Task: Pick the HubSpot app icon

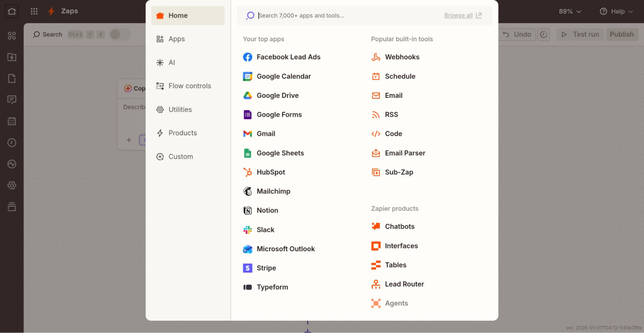Action: click(247, 173)
